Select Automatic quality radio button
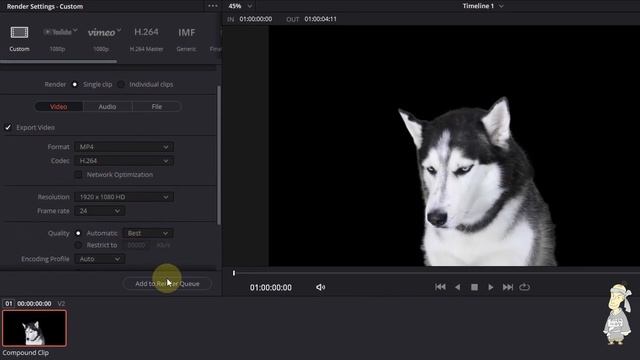Viewport: 640px width, 360px height. 78,233
